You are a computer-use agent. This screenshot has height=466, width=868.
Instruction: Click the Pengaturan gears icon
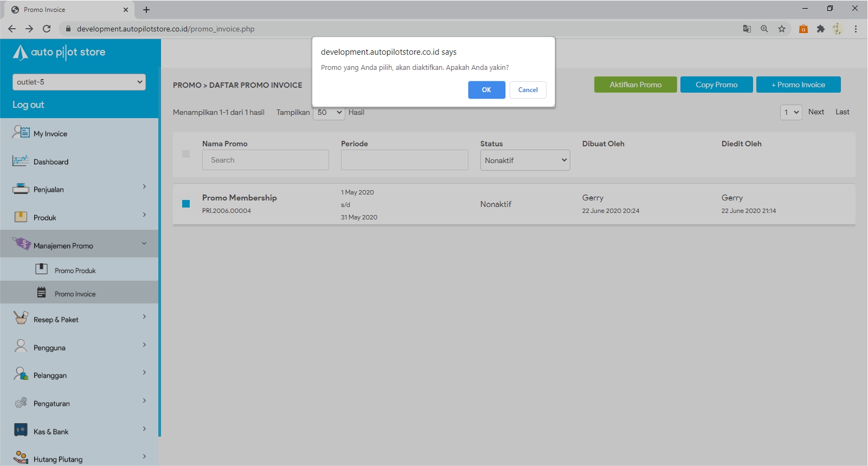tap(21, 403)
